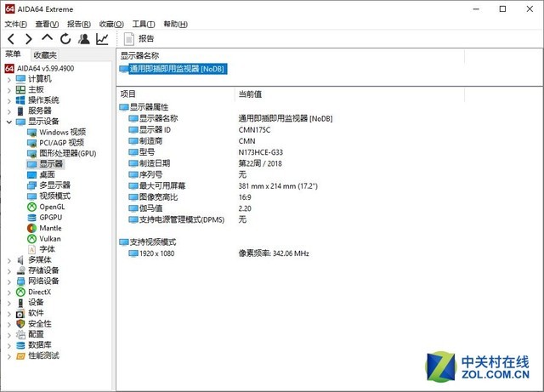Open the user icon in the toolbar
Viewport: 544px width, 392px height.
coord(83,39)
